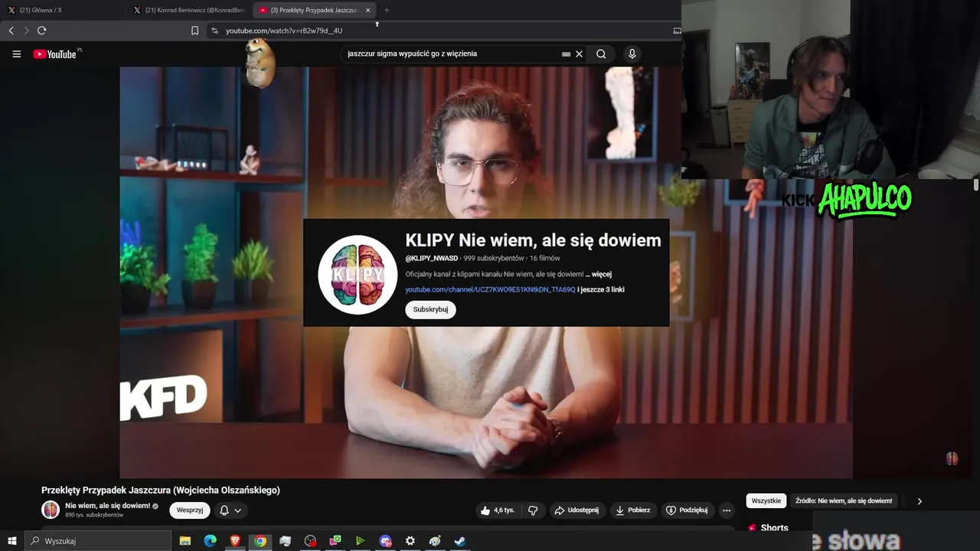Launch Brave browser from taskbar

(x=235, y=541)
